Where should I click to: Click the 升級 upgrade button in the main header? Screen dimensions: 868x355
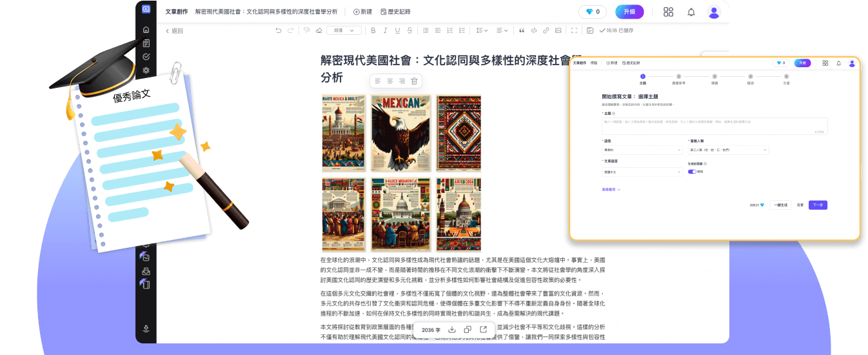click(x=629, y=12)
